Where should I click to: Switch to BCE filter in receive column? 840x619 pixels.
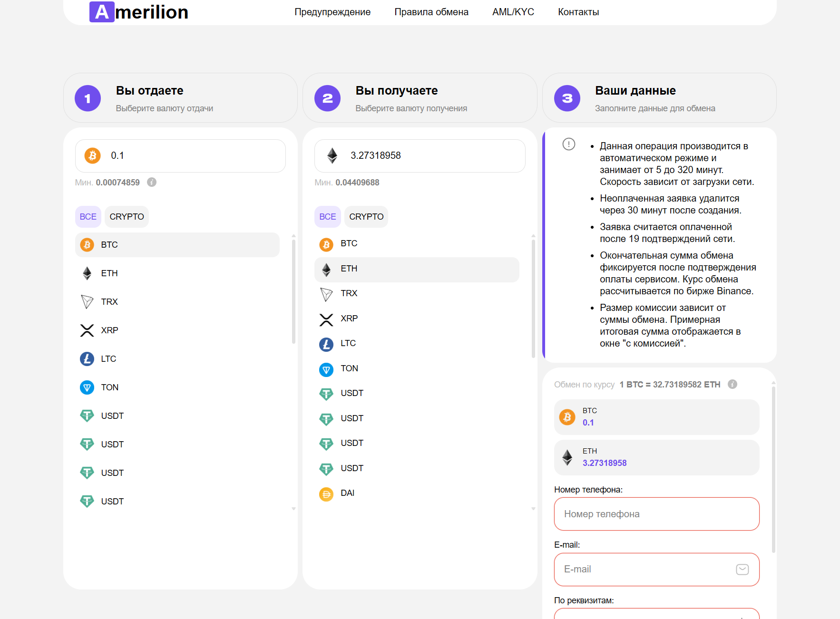(328, 216)
